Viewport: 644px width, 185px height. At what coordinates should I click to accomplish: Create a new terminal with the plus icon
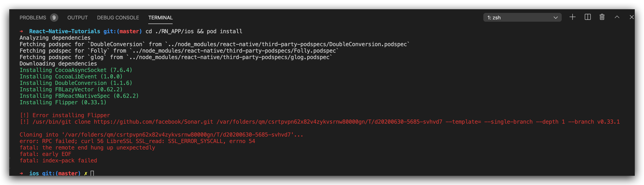pos(572,17)
